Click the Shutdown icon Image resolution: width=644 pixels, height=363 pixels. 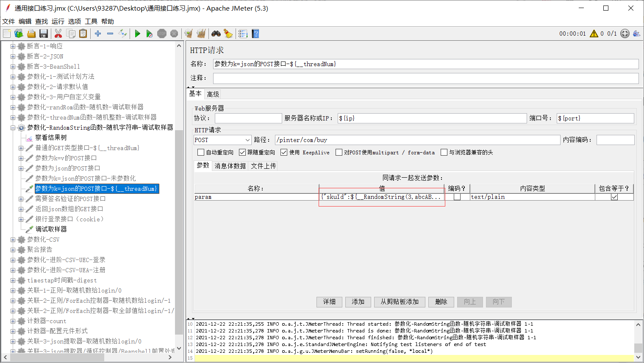(174, 34)
